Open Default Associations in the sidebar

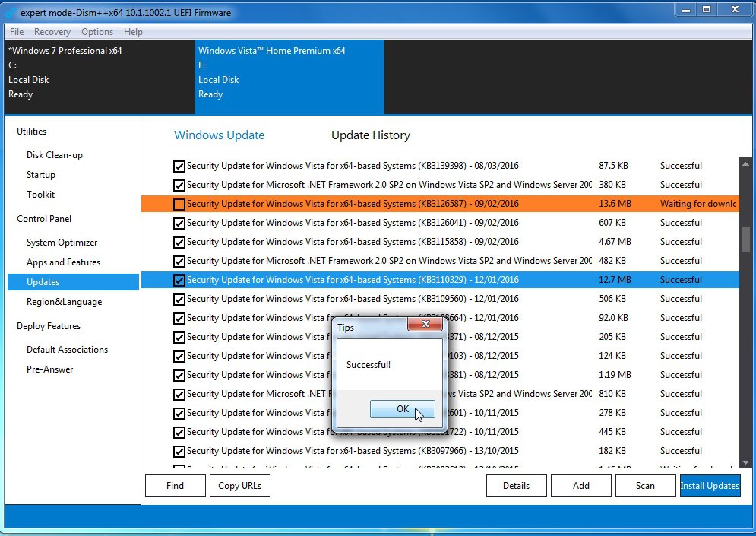pos(67,349)
